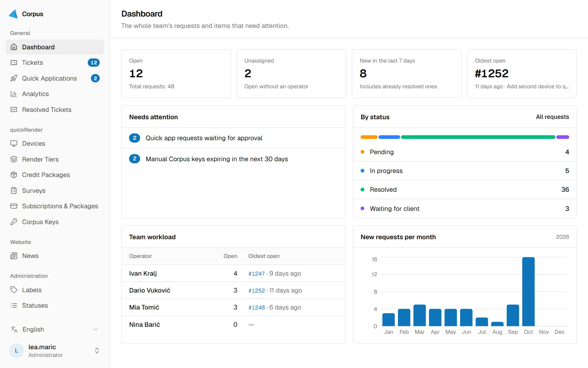Click the Open column header
This screenshot has width=588, height=368.
click(230, 256)
